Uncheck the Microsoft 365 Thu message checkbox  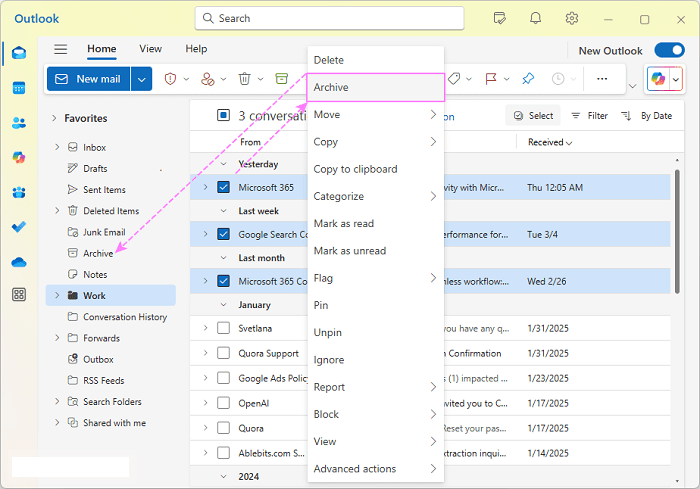click(223, 187)
